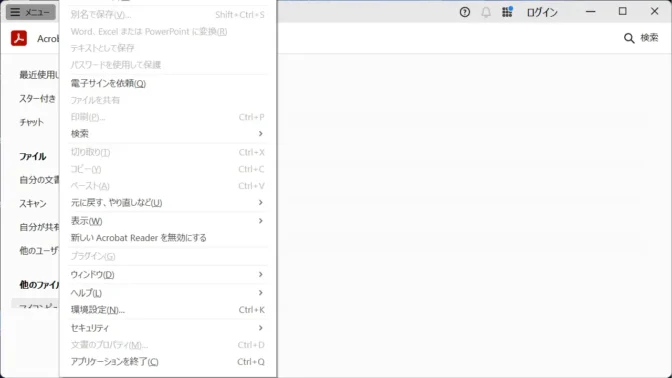Open the ウィンドウ submenu
This screenshot has height=378, width=672.
tap(168, 274)
